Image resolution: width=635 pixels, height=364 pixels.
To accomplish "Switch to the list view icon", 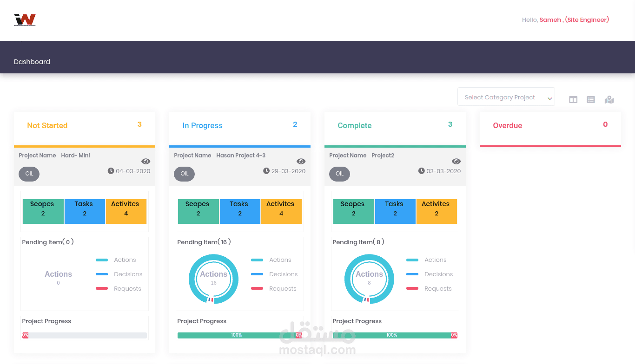I will click(591, 100).
